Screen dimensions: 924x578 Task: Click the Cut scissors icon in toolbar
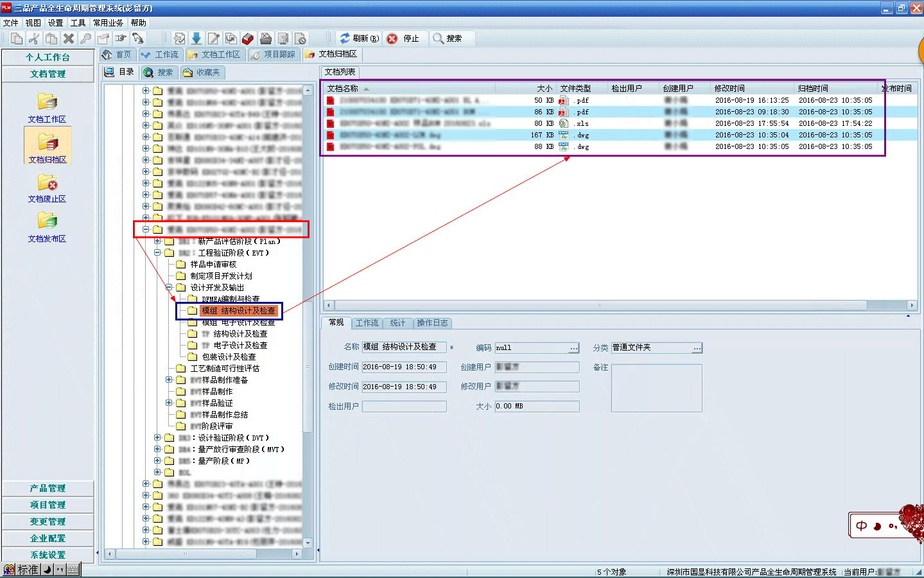click(34, 39)
